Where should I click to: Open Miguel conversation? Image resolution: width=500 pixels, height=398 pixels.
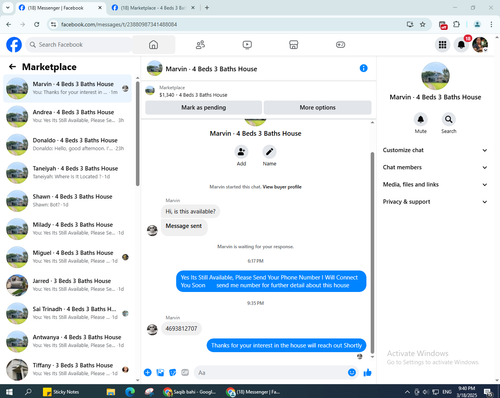click(67, 257)
